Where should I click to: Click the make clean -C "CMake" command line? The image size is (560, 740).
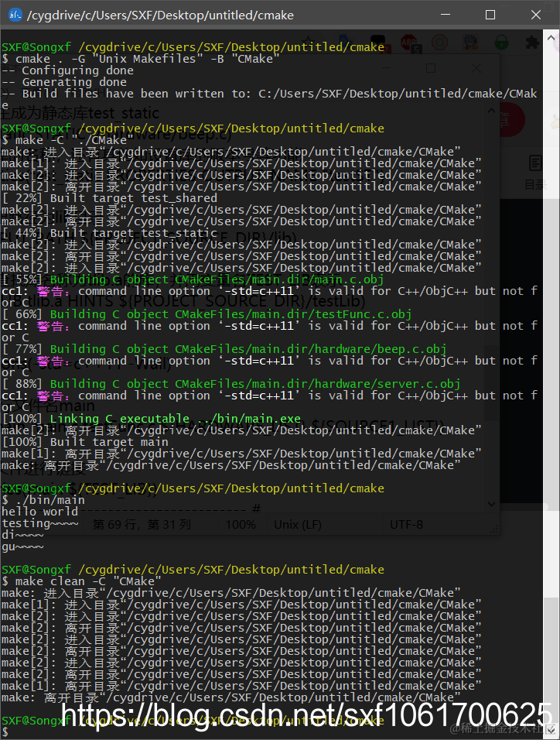click(82, 581)
